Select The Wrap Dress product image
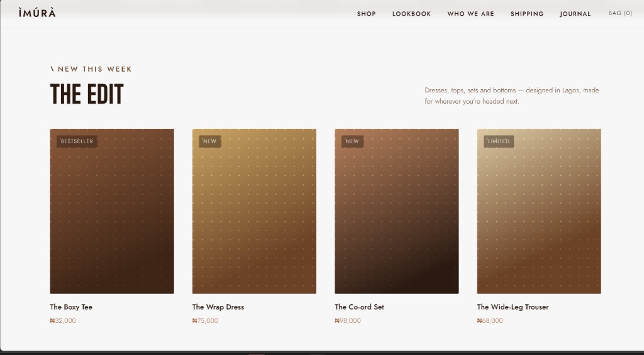 pyautogui.click(x=254, y=211)
